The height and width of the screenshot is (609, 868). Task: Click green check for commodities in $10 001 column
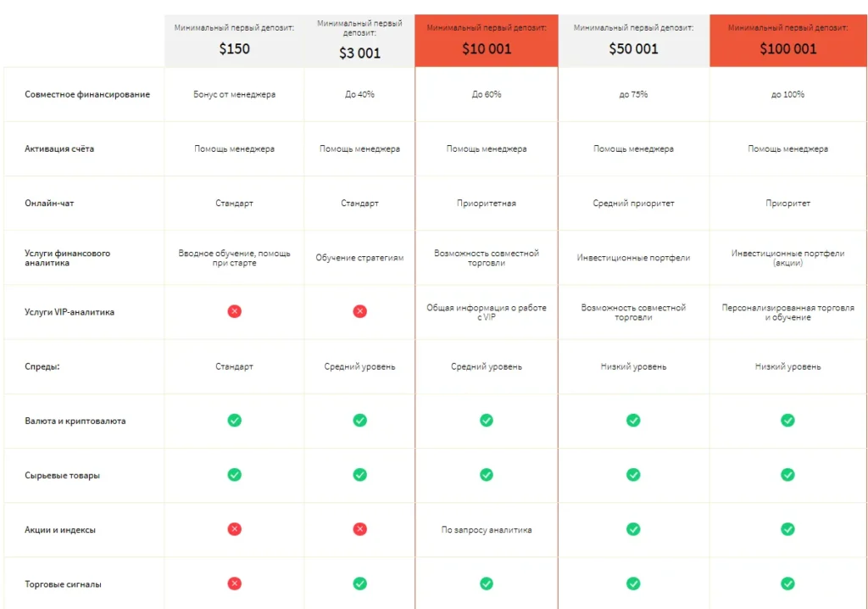pos(487,475)
